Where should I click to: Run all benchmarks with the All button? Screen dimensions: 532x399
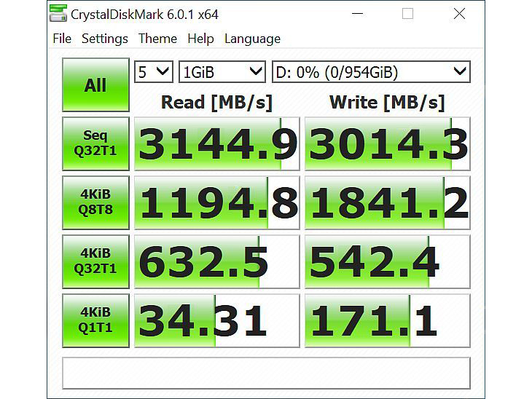(95, 84)
